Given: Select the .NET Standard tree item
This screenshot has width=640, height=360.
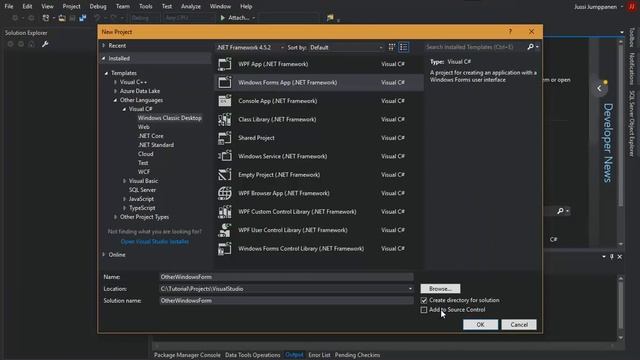Looking at the screenshot, I should pyautogui.click(x=156, y=145).
